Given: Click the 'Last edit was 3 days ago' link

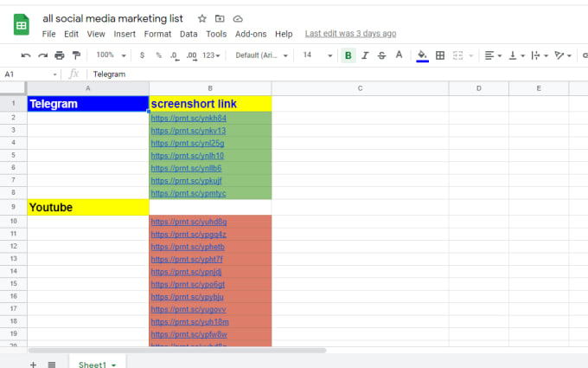Looking at the screenshot, I should click(x=350, y=34).
